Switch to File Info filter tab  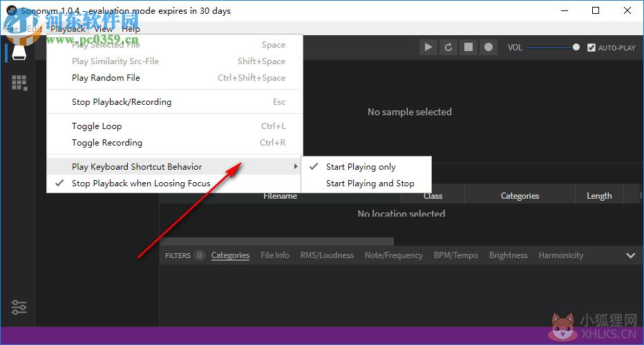(x=275, y=255)
